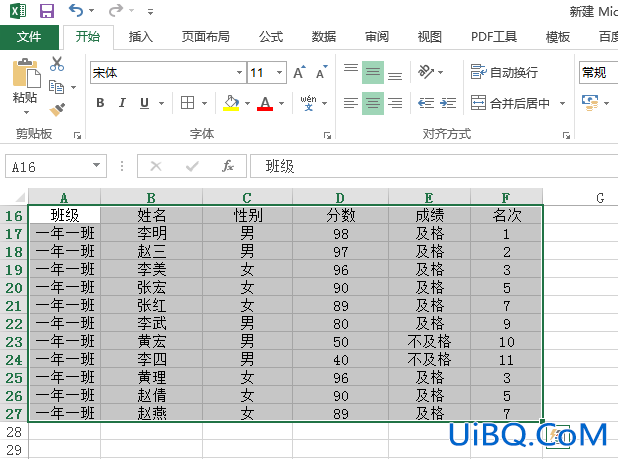Click the Cut scissors icon
This screenshot has height=459, width=618.
[57, 64]
